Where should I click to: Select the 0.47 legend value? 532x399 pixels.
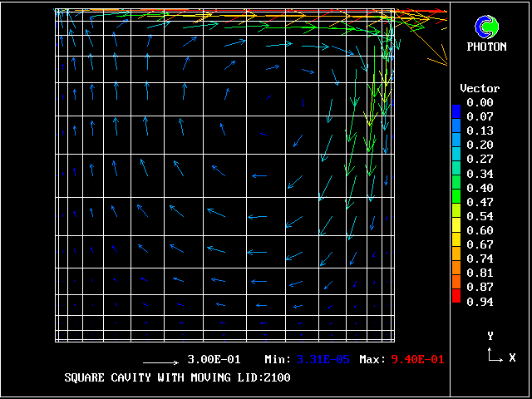point(480,202)
